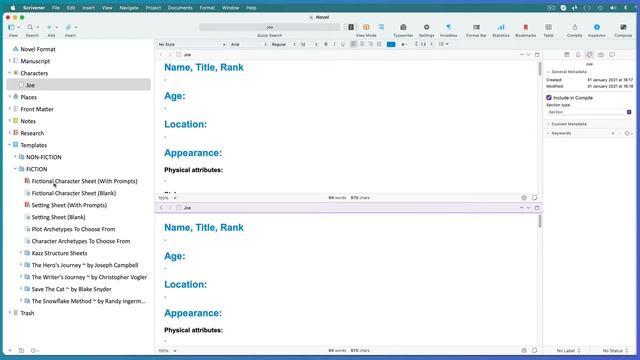Toggle the blue Inspector icon
Image resolution: width=640 pixels, height=360 pixels.
597,27
